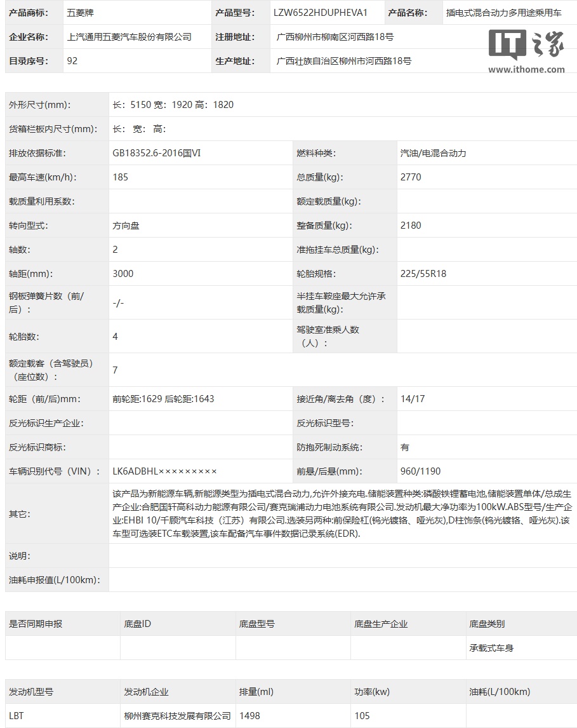This screenshot has width=577, height=728.
Task: Click label 整备质量(kg):
Action: [x=324, y=225]
